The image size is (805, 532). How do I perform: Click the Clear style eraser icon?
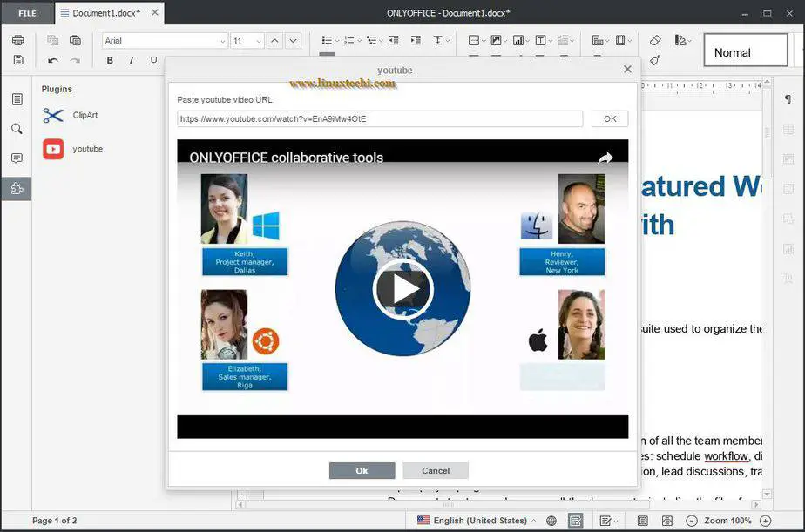[655, 40]
